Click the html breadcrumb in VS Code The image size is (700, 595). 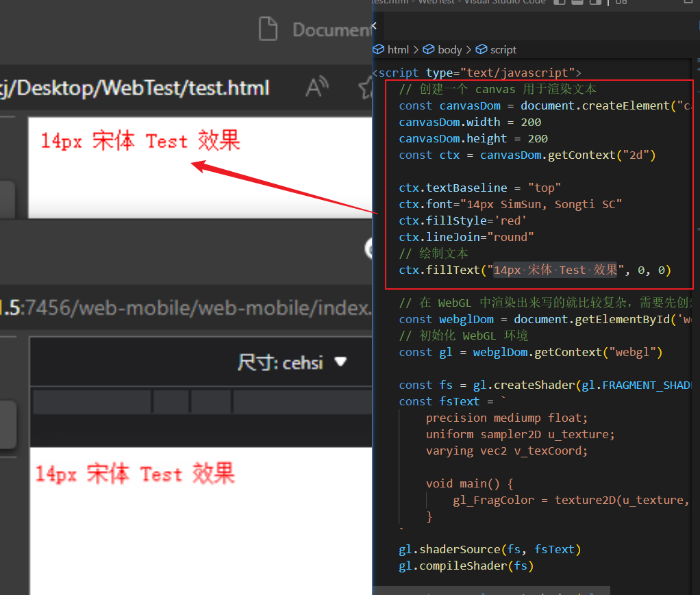(x=398, y=49)
